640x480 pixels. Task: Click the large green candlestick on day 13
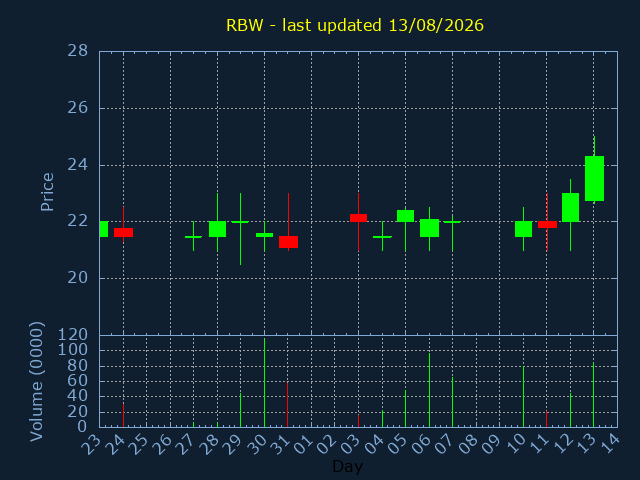[x=594, y=178]
